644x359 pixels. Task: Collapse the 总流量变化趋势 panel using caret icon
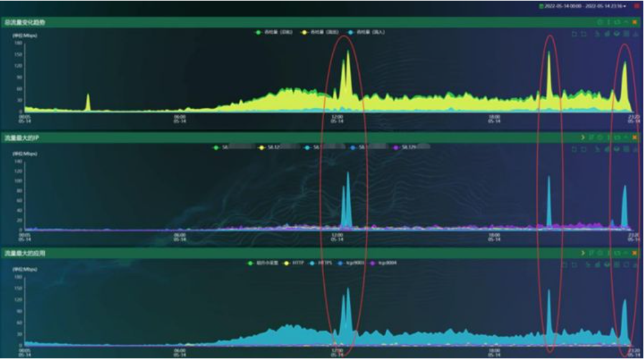point(627,22)
